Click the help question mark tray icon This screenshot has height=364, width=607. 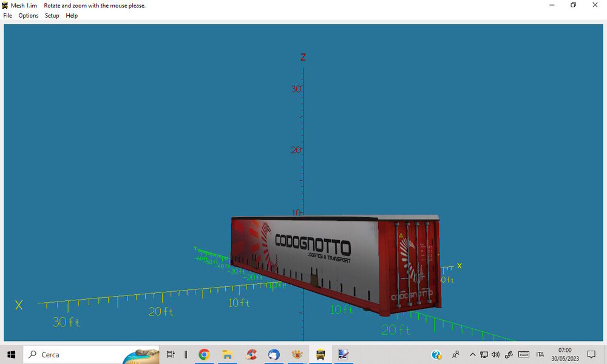tap(436, 354)
